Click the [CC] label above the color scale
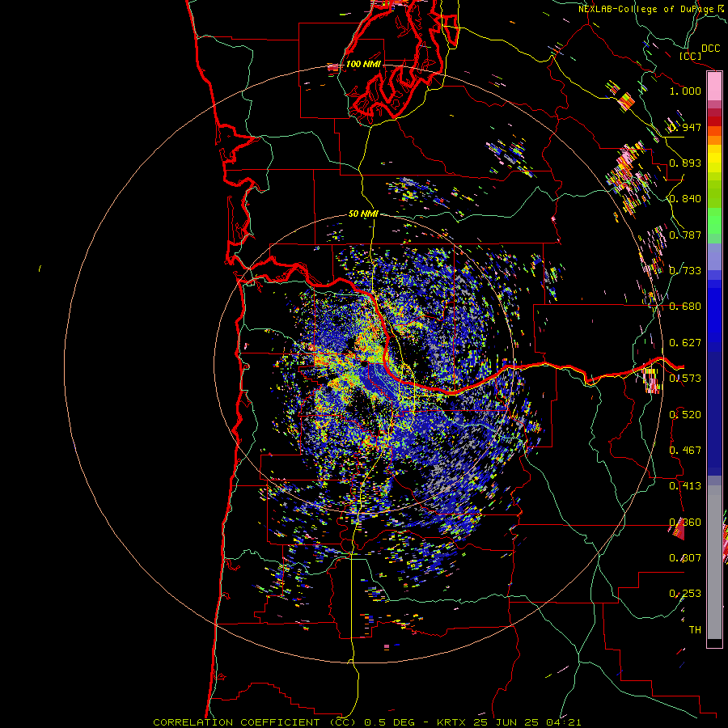Viewport: 728px width, 728px height. (690, 56)
